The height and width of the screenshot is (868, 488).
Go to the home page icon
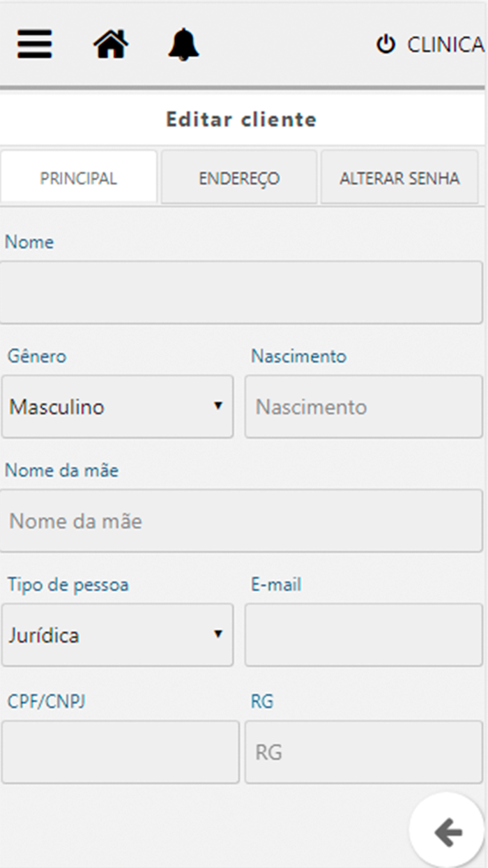(x=111, y=45)
